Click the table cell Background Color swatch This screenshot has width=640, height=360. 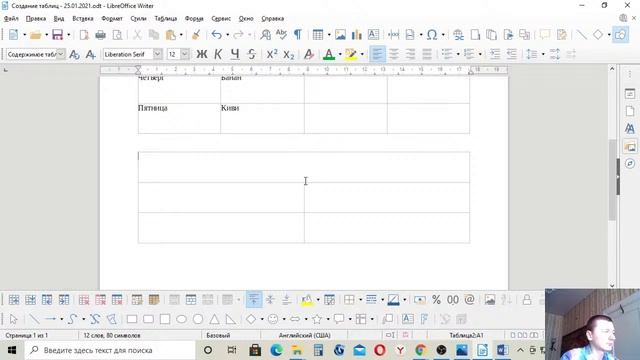point(307,300)
